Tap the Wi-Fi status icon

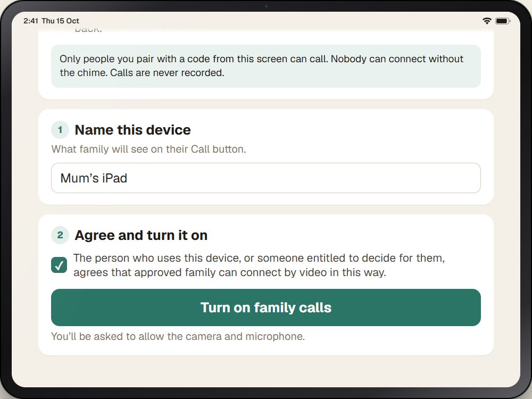pos(487,21)
